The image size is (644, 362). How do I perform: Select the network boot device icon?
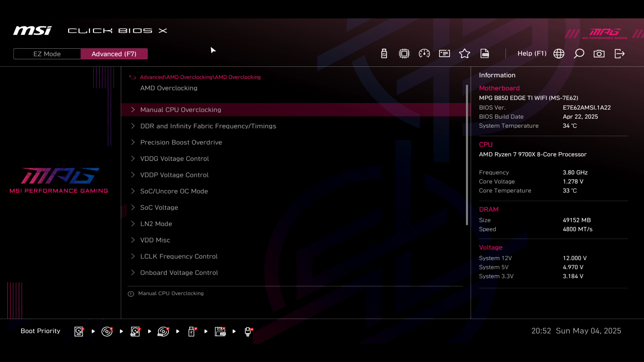248,331
